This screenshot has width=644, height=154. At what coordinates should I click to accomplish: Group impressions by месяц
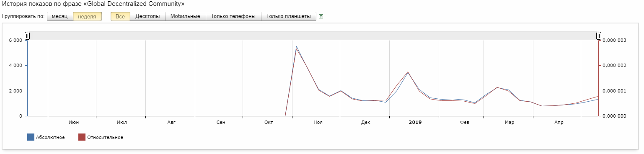[x=60, y=17]
